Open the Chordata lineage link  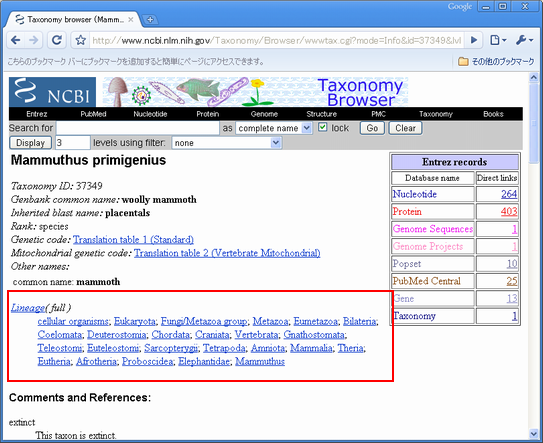[170, 335]
